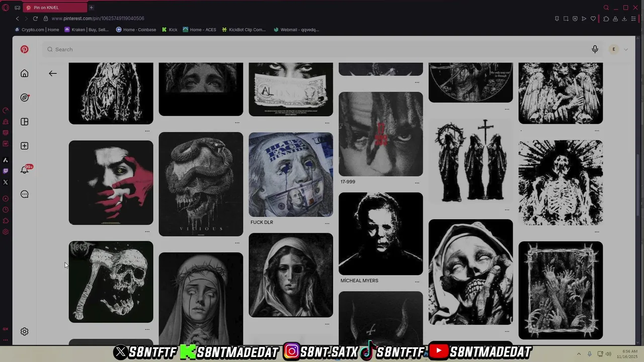The height and width of the screenshot is (362, 644).
Task: Open History clock icon in Opera sidebar
Action: click(x=6, y=210)
